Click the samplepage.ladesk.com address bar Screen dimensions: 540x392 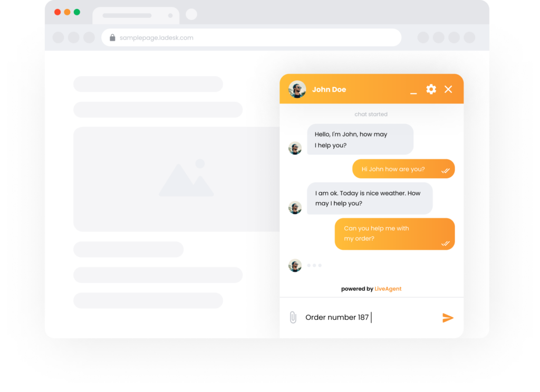252,37
